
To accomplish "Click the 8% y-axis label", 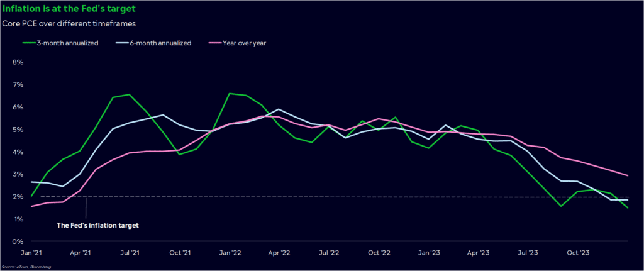I will 18,62.
